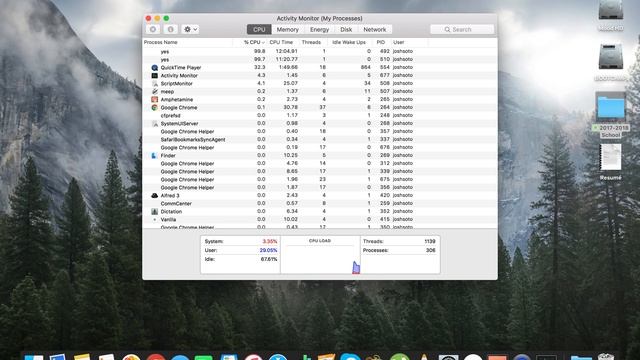640x360 pixels.
Task: Click the Vanilla process dot icon
Action: coord(154,220)
